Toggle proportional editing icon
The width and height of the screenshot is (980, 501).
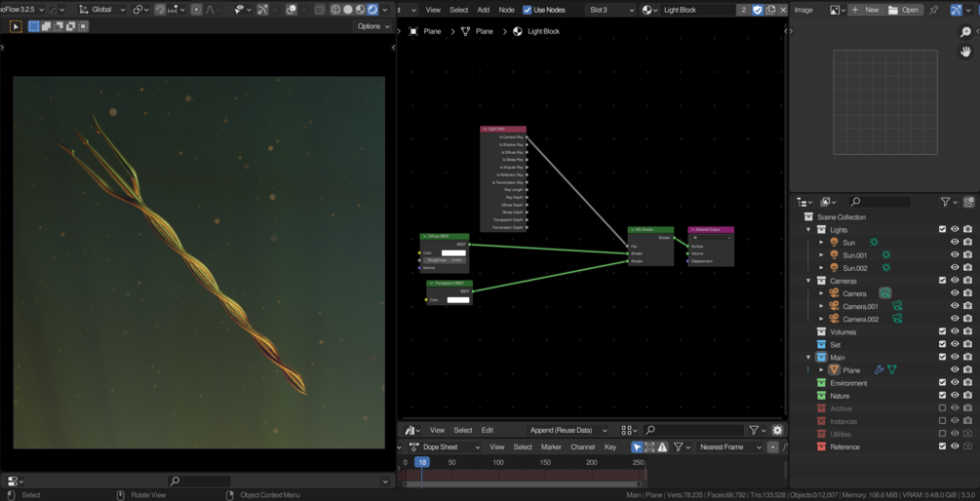(x=196, y=10)
